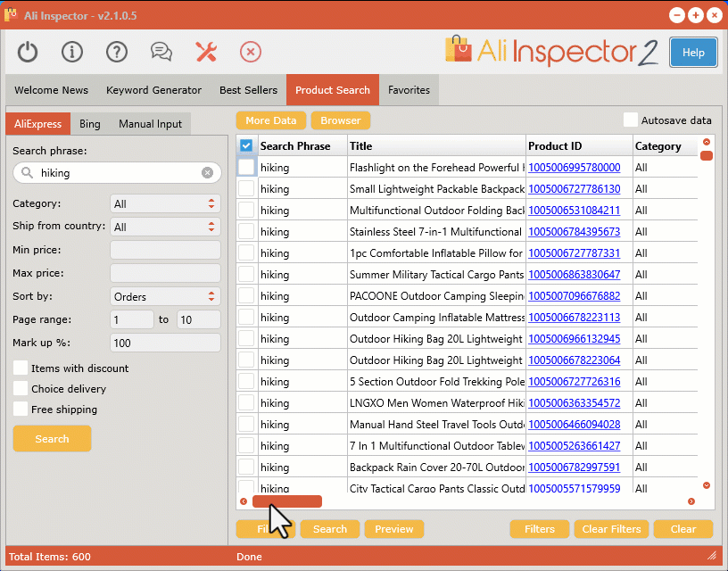
Task: Expand the Ship from country dropdown
Action: point(165,226)
